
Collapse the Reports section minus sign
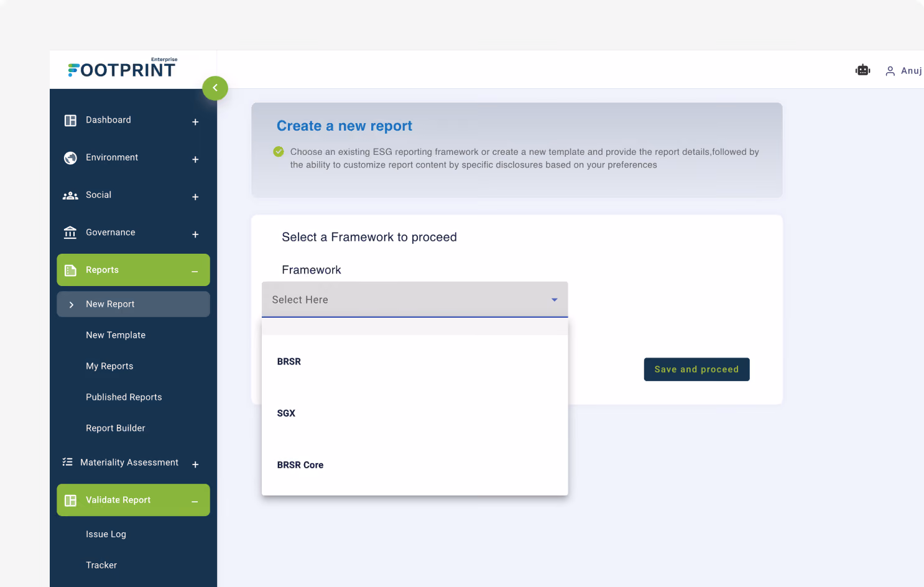click(195, 272)
